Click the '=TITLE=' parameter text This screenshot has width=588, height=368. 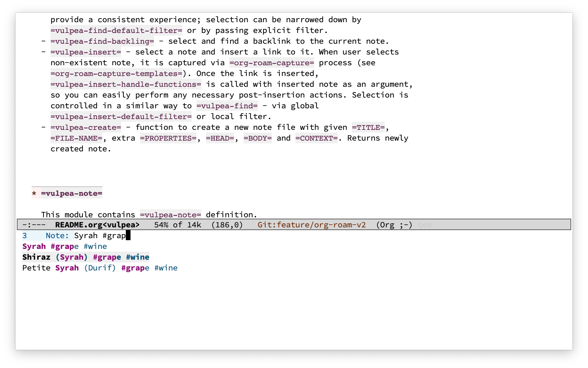point(368,127)
